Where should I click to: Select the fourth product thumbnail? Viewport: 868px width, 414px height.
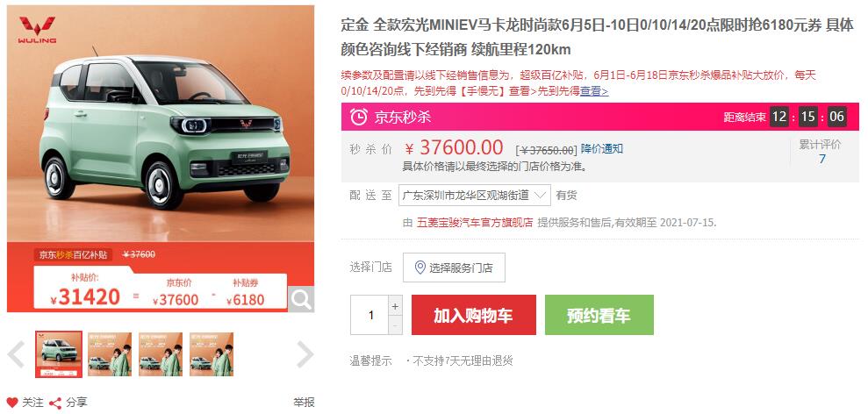click(x=212, y=354)
